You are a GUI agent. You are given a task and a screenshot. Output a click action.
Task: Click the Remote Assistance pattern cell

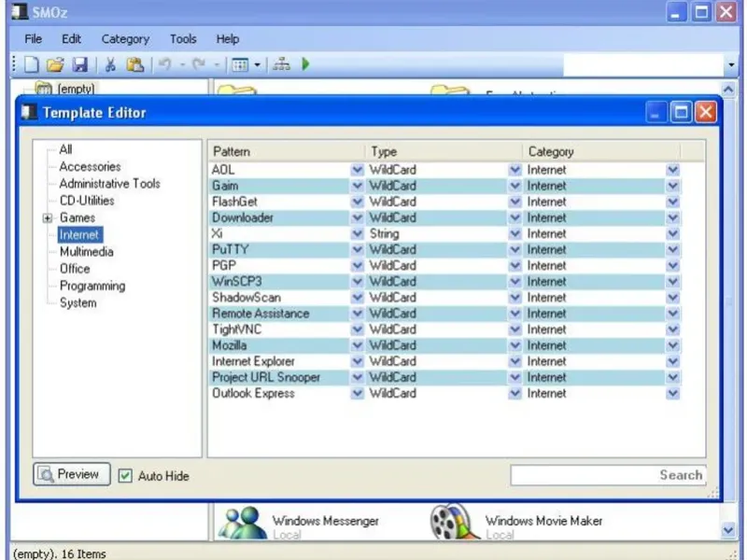(x=279, y=314)
